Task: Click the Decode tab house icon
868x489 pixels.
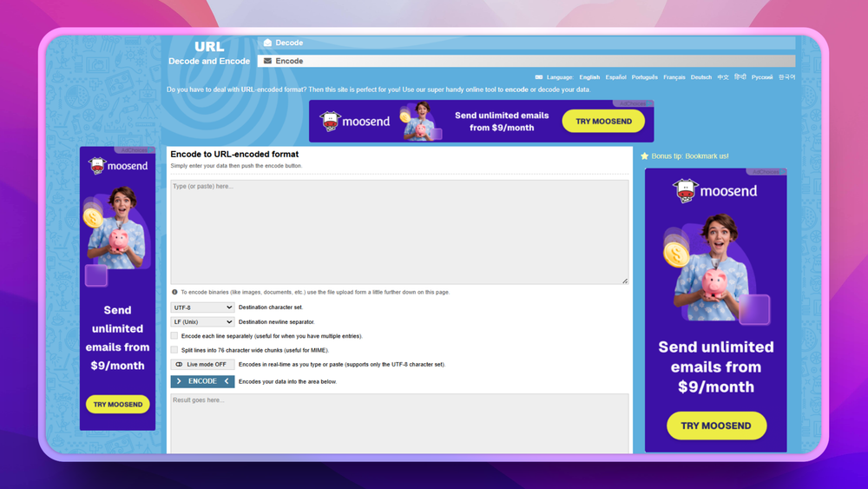Action: pos(267,43)
